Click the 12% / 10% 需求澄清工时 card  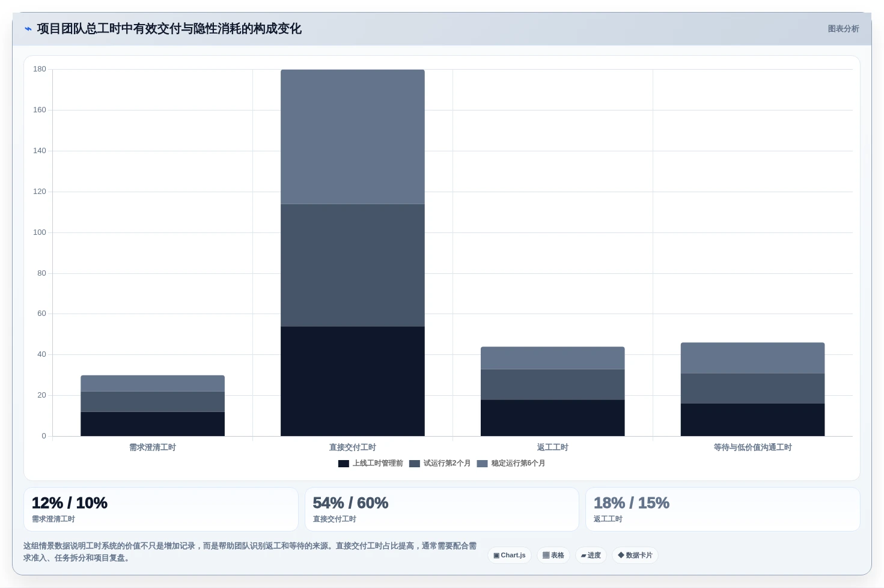(161, 509)
